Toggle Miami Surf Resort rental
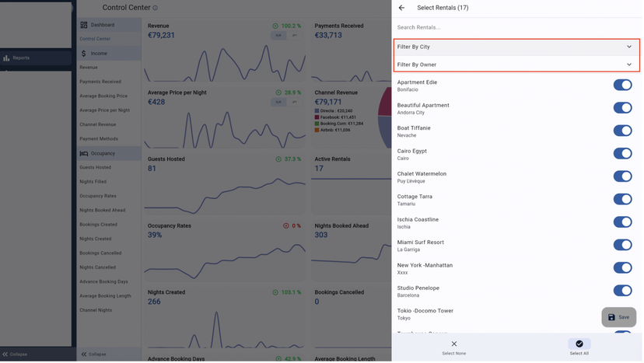Image resolution: width=644 pixels, height=363 pixels. click(x=624, y=245)
